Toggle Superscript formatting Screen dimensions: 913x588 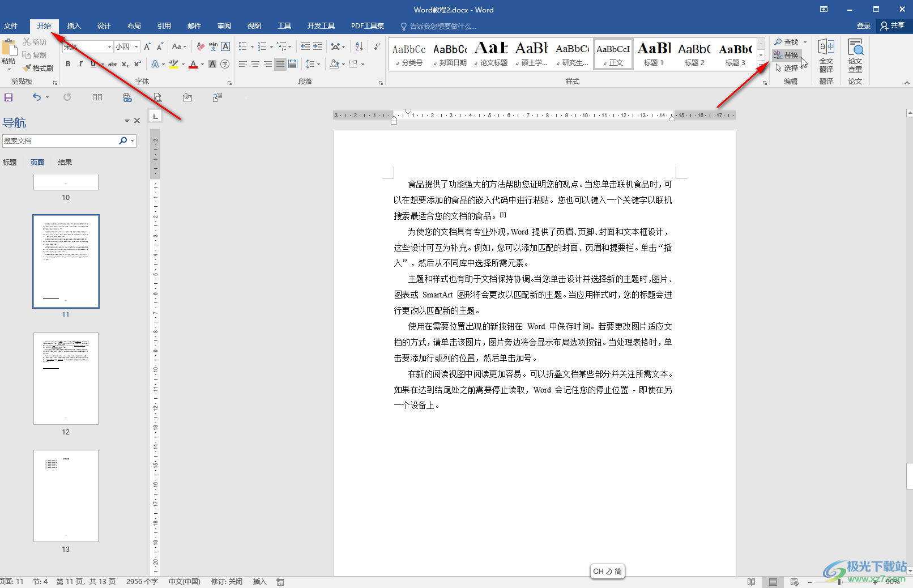138,64
